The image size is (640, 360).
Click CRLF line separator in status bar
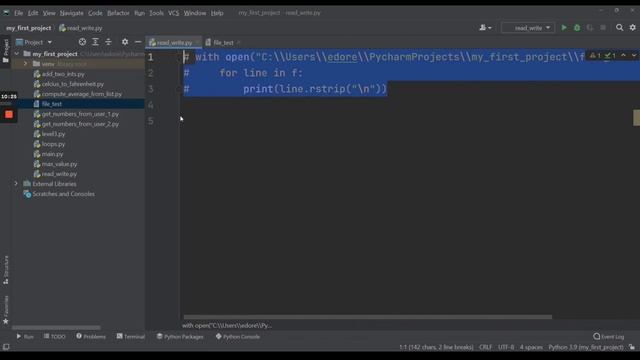tap(485, 347)
